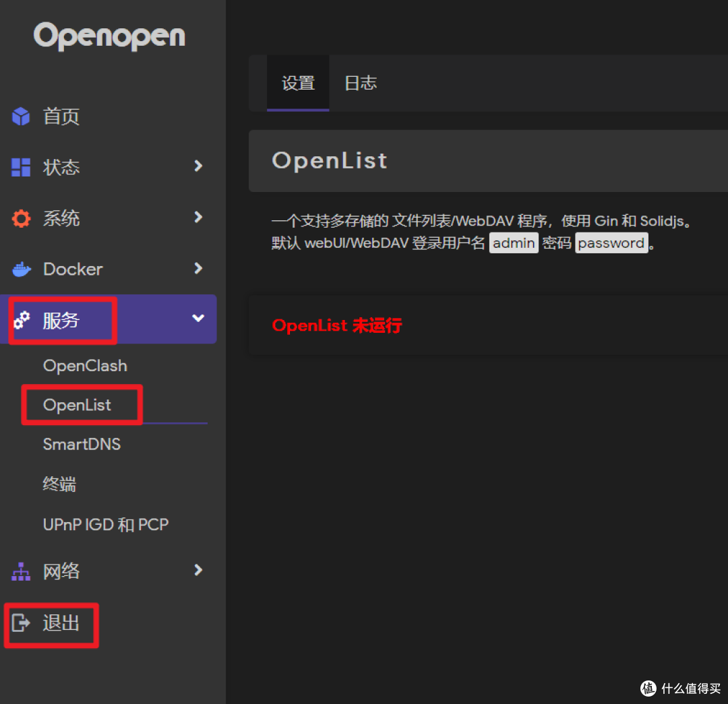Screen dimensions: 728x704
Task: Expand the Docker submenu chevron
Action: [x=198, y=268]
